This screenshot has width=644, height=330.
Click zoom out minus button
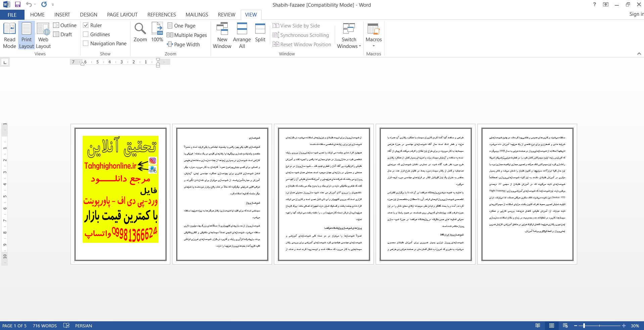point(576,326)
